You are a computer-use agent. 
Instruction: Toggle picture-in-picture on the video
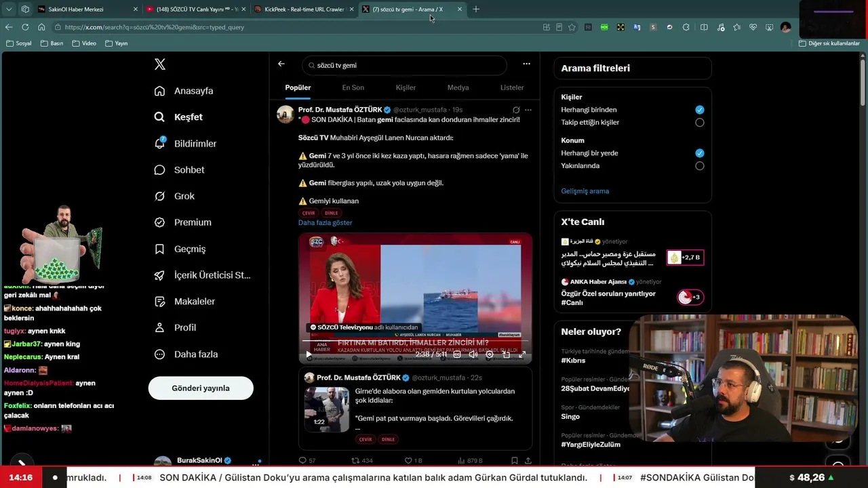click(x=506, y=354)
